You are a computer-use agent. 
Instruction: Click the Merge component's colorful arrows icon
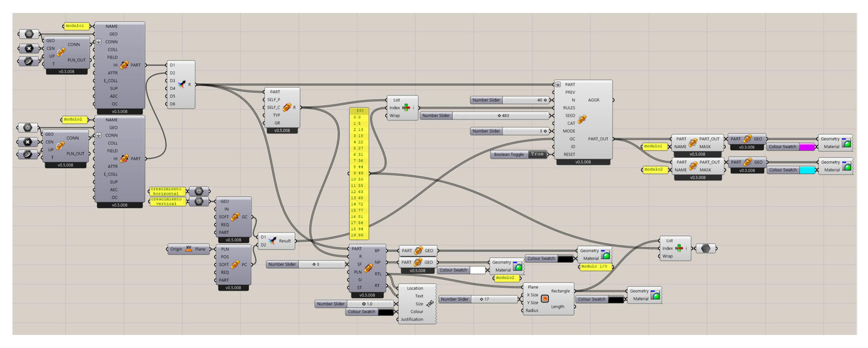182,84
